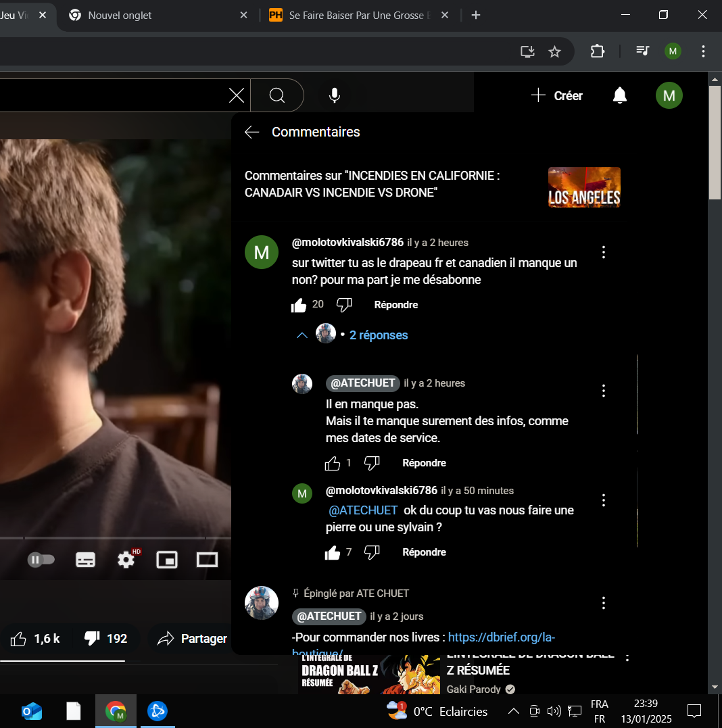Open the dbrief.org boutique link
722x728 pixels.
501,637
